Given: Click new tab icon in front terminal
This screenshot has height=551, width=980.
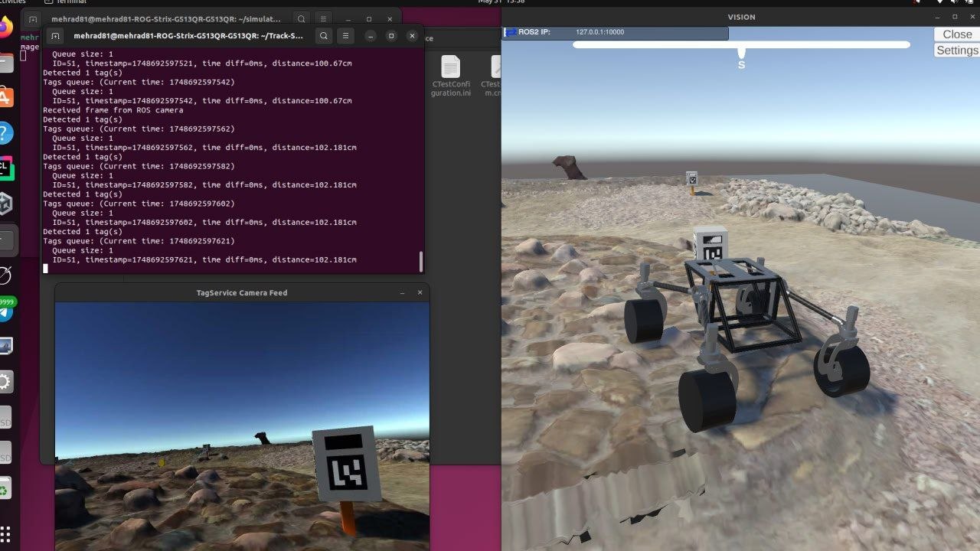Looking at the screenshot, I should [x=55, y=36].
